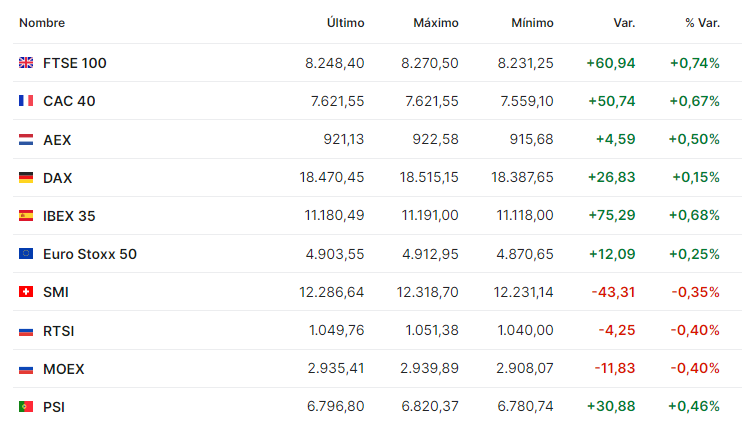Sort table by the Mínimo column header

(532, 23)
